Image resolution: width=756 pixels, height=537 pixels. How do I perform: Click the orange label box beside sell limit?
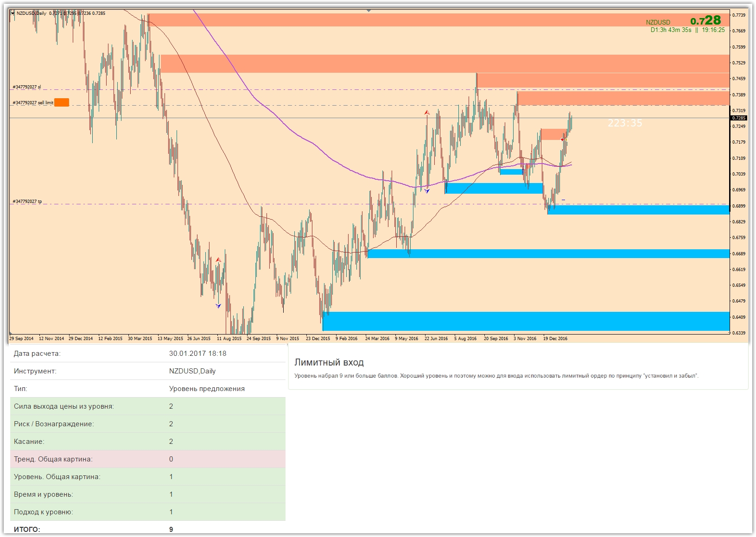[62, 102]
